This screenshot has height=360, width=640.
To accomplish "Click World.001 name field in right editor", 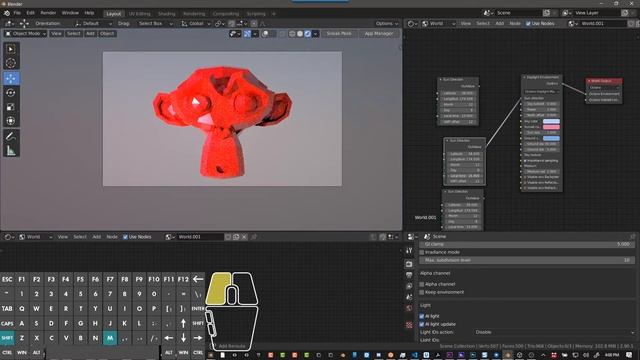I will tap(603, 24).
